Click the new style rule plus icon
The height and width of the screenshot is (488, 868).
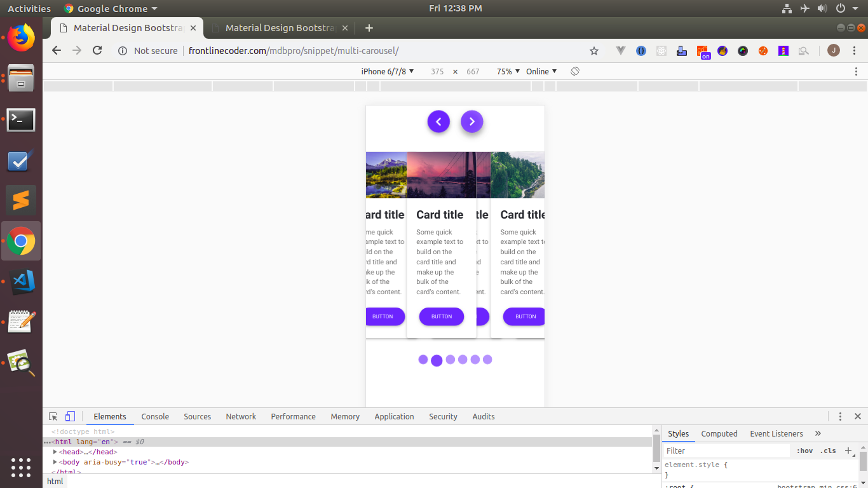click(848, 451)
